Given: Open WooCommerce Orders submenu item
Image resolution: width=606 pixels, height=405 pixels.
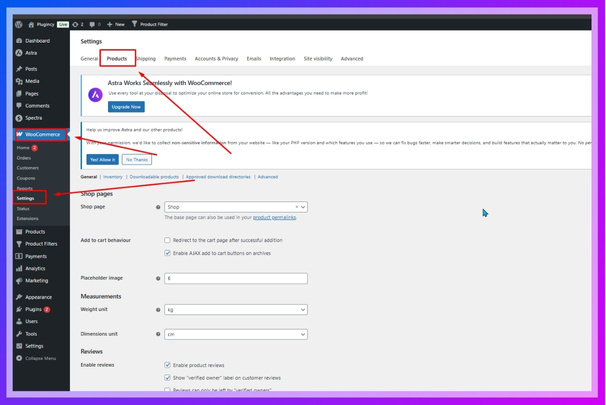Looking at the screenshot, I should 24,158.
